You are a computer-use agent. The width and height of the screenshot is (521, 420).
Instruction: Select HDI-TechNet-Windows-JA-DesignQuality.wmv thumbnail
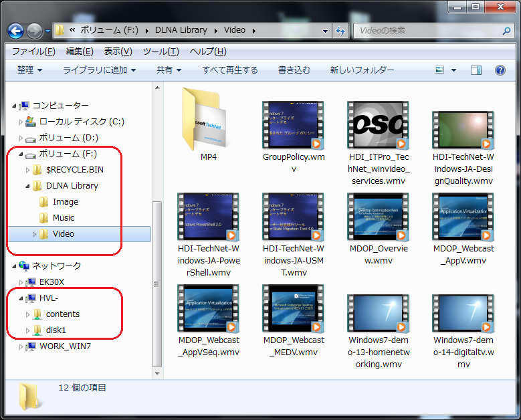463,130
